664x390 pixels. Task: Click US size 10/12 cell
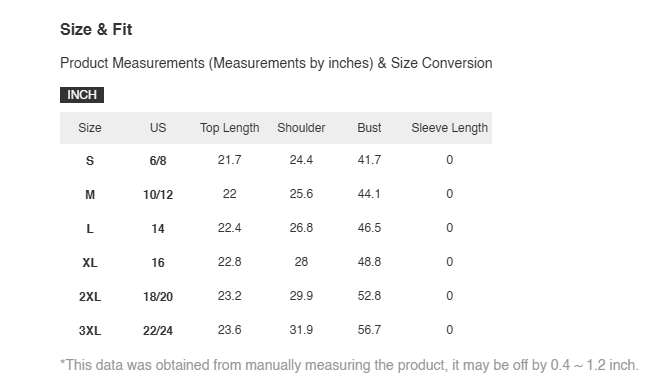click(158, 195)
